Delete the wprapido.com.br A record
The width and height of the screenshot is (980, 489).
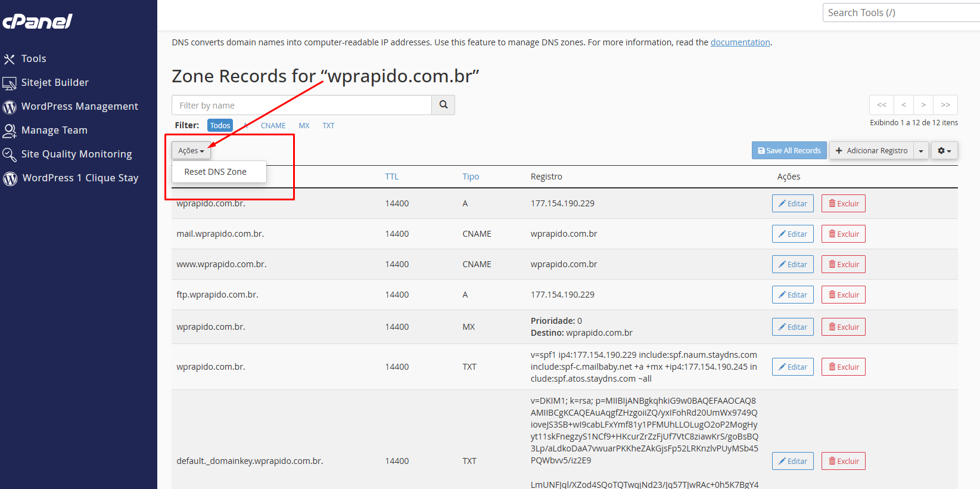pyautogui.click(x=843, y=203)
